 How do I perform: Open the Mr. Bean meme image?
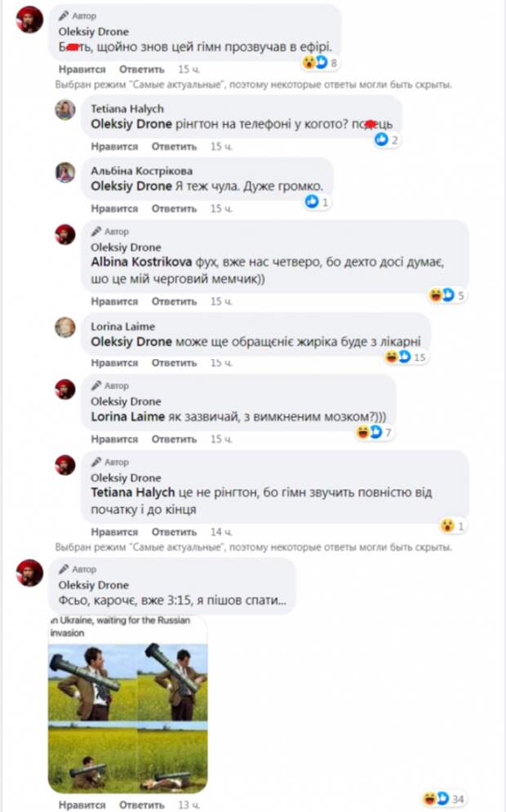pos(128,703)
